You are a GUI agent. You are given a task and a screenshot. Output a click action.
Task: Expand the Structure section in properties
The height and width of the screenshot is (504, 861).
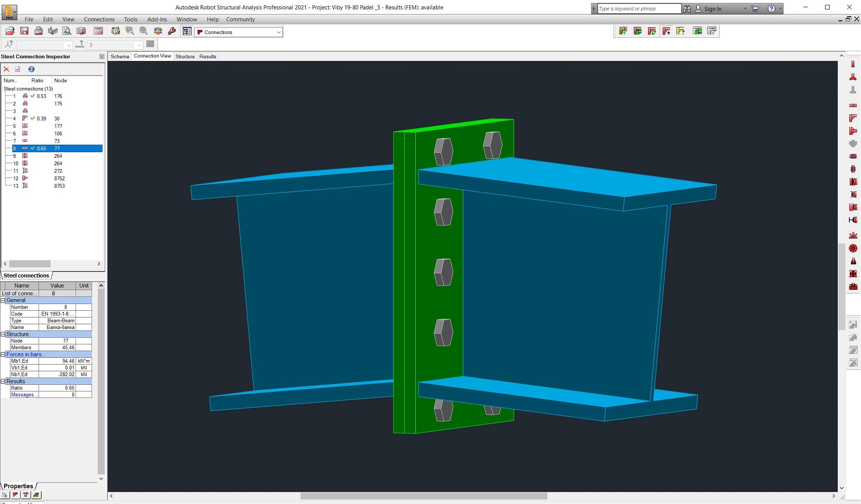click(5, 334)
